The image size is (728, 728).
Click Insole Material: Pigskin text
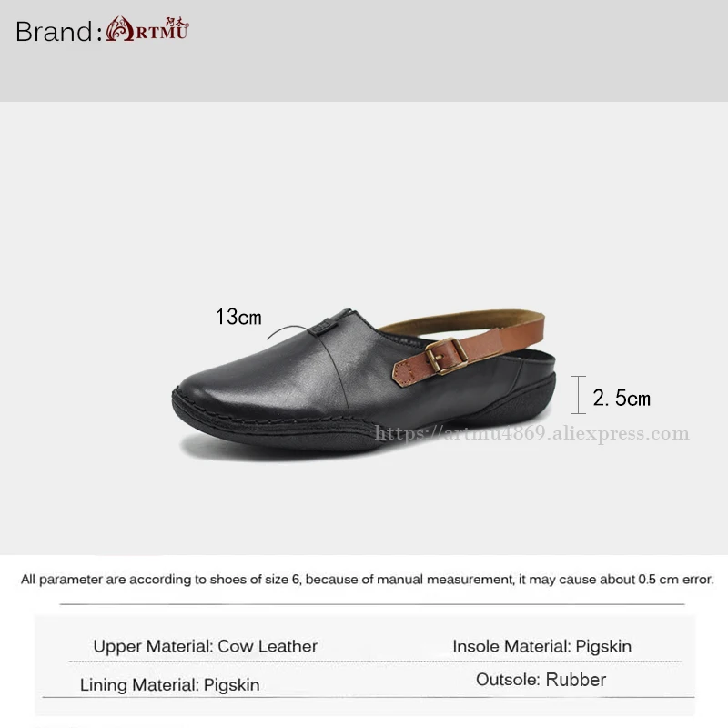[542, 646]
